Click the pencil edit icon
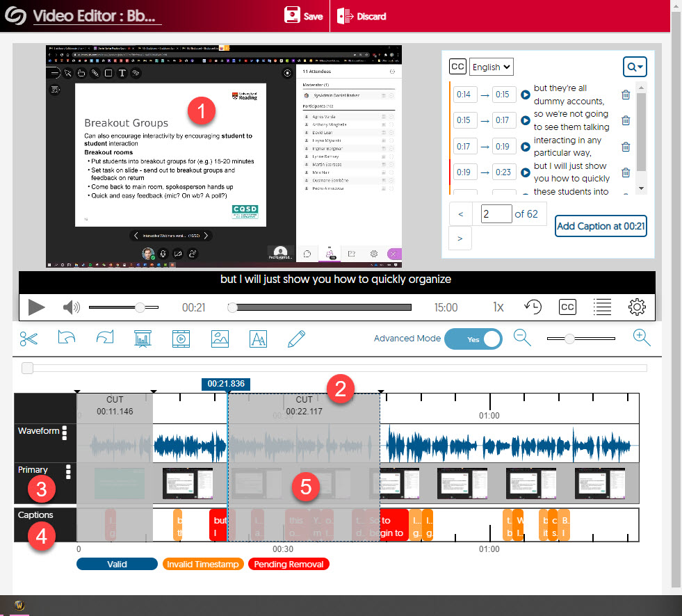 [296, 339]
